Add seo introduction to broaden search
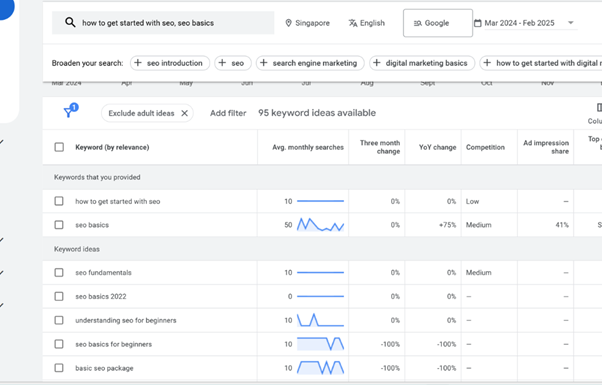Viewport: 602px width, 386px height. point(170,63)
